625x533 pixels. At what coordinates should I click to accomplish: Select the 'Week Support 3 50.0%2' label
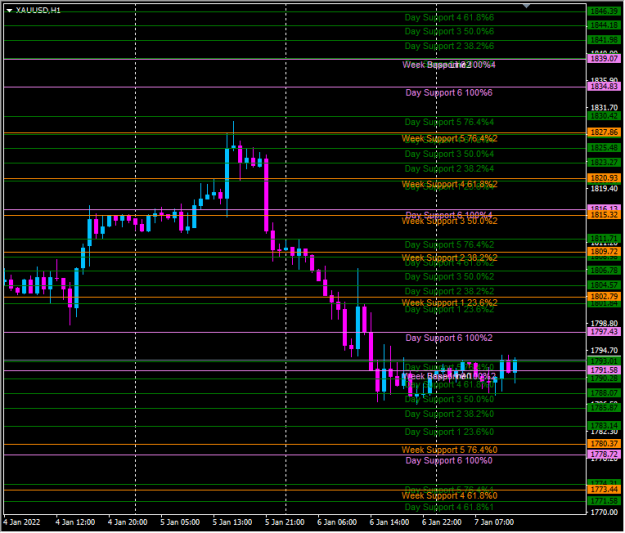(x=450, y=221)
